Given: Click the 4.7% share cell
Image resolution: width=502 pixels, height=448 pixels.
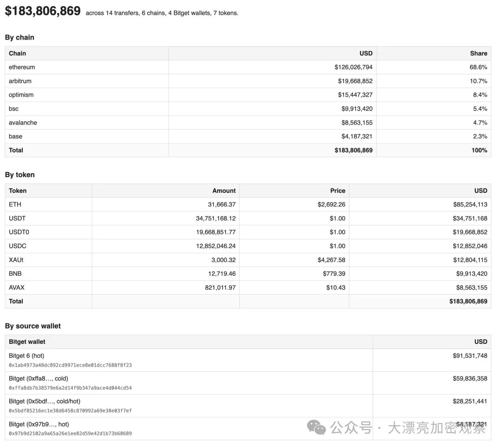Looking at the screenshot, I should (x=480, y=123).
